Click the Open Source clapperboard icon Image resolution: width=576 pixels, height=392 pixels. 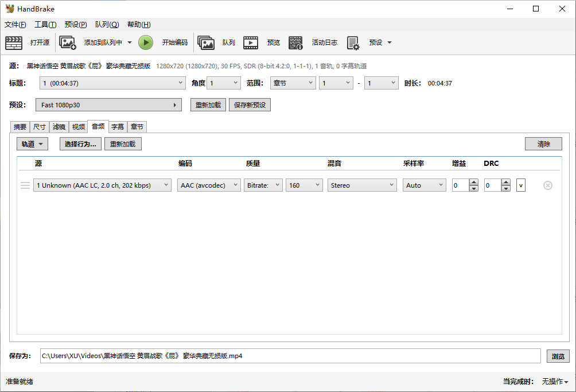pyautogui.click(x=14, y=42)
